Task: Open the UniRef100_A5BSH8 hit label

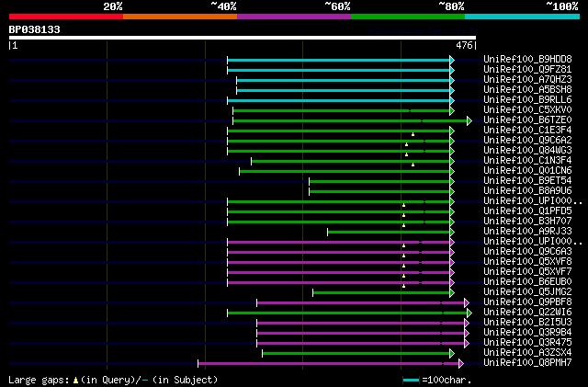Action: [x=527, y=89]
